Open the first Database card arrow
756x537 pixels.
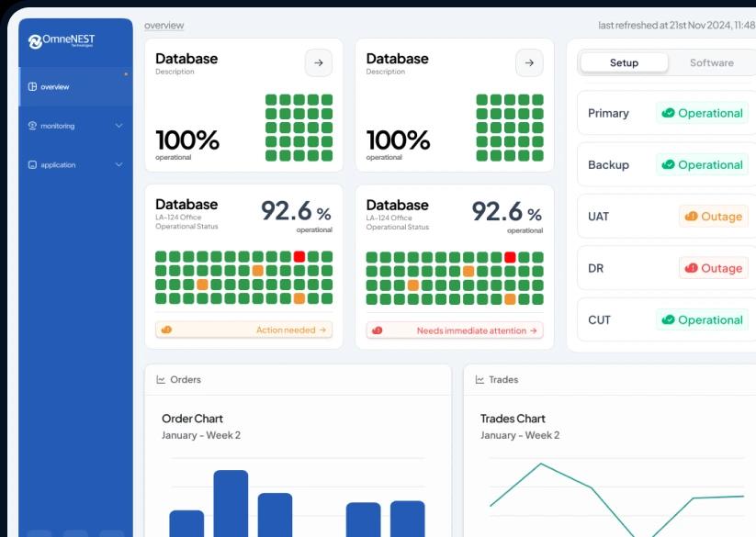point(319,63)
